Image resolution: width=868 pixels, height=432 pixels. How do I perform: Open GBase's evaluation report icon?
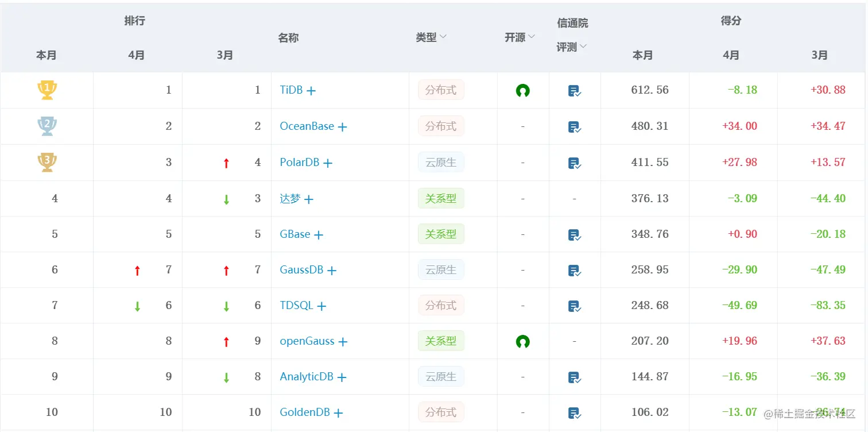pyautogui.click(x=575, y=234)
